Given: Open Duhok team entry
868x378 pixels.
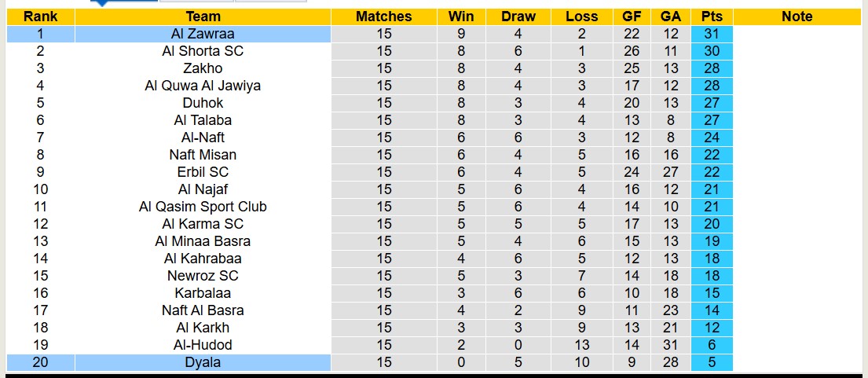Looking at the screenshot, I should tap(203, 103).
